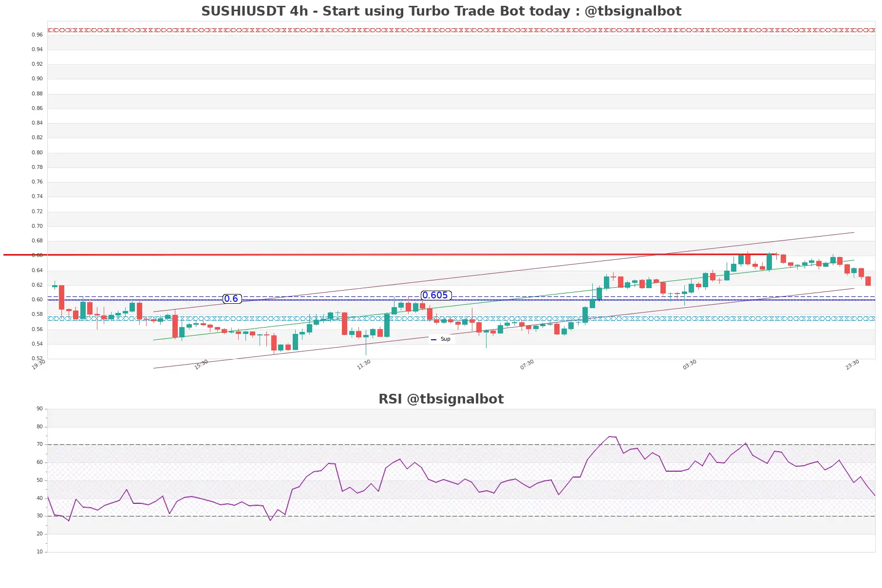Click the 0.88 price axis label
The height and width of the screenshot is (588, 882).
tap(37, 93)
